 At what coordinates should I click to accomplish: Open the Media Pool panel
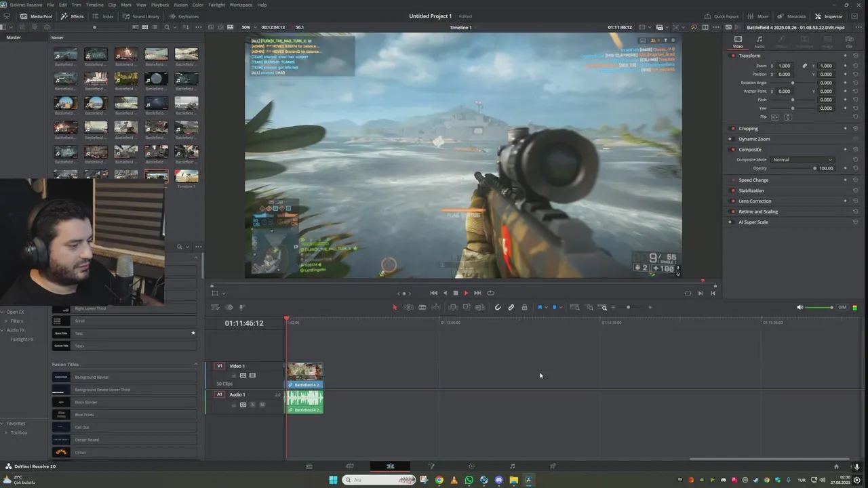tap(36, 16)
